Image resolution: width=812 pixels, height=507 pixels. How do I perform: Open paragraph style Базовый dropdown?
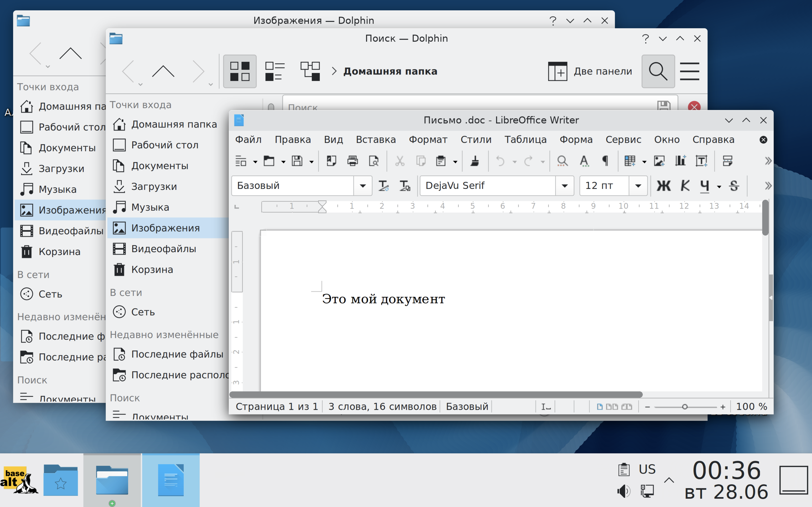[x=363, y=186]
